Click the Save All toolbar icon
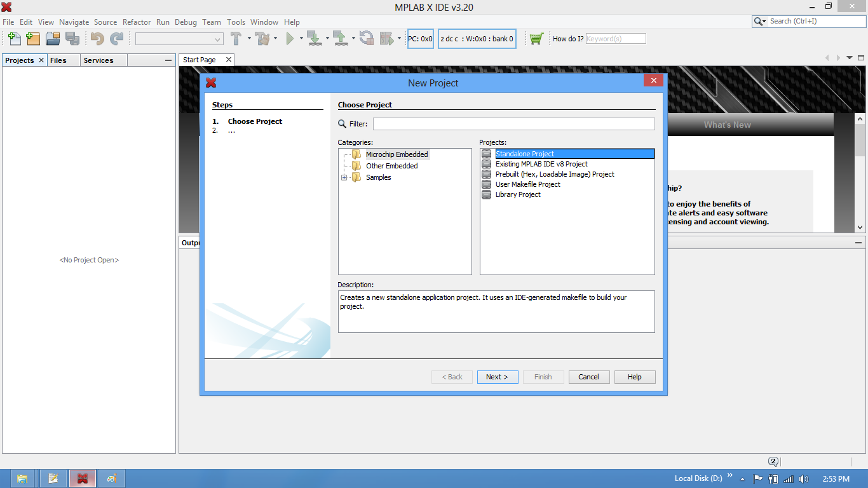 [72, 39]
